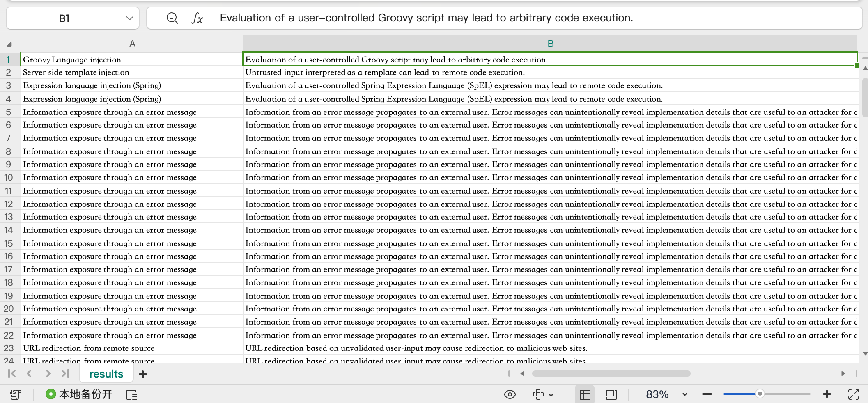Open the 83% zoom level dropdown

tap(684, 395)
